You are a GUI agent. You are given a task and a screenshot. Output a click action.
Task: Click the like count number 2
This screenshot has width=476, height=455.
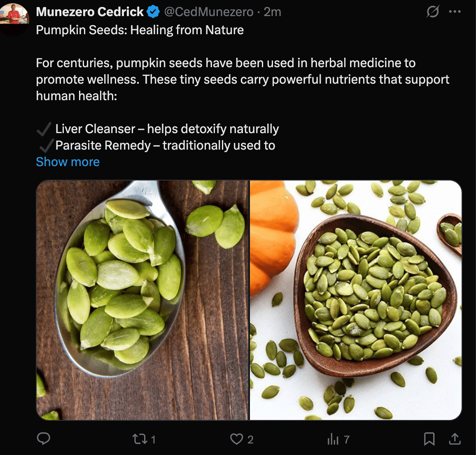pos(250,439)
